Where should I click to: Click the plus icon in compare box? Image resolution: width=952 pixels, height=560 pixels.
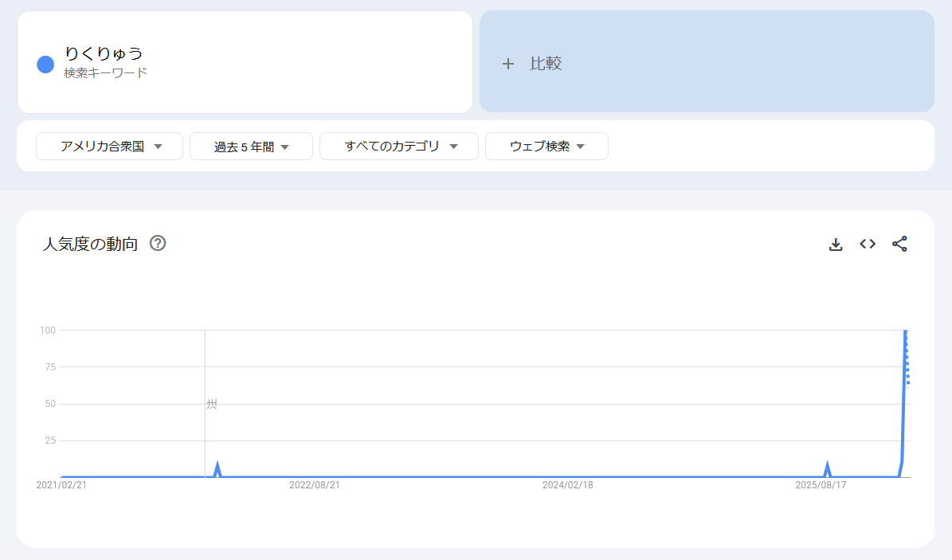(508, 64)
